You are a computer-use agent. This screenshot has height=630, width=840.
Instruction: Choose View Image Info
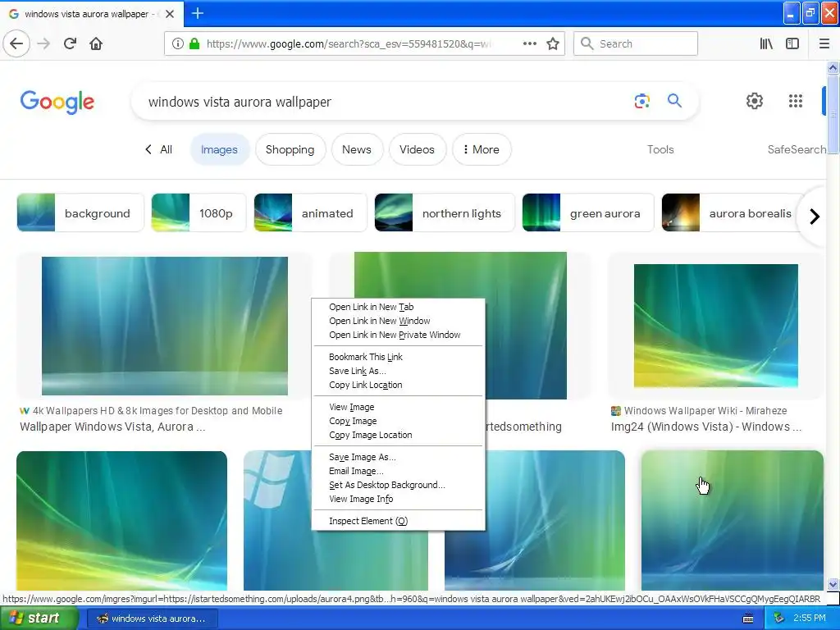[x=398, y=499]
